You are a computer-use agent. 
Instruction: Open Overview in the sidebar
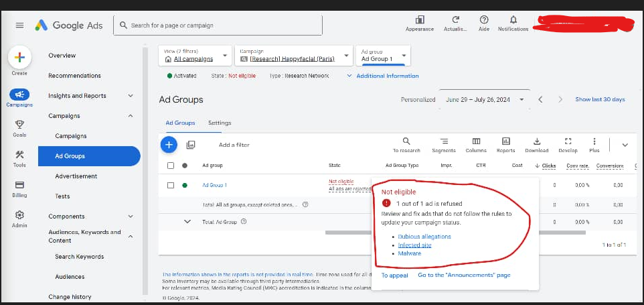pyautogui.click(x=62, y=56)
